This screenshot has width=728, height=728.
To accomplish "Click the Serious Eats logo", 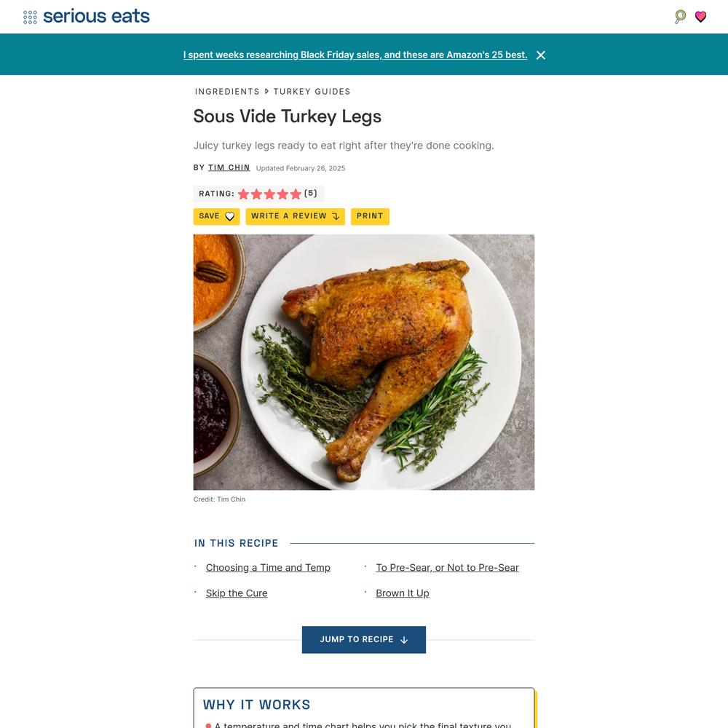I will click(x=96, y=16).
